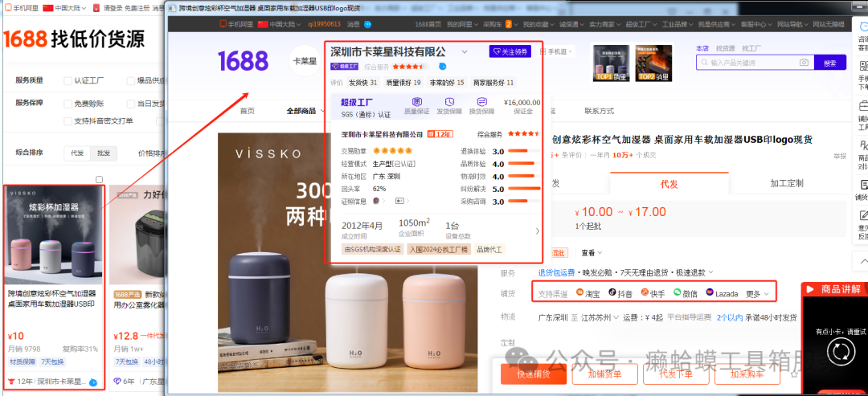868x396 pixels.
Task: Click the blue chat bubble beside 消息
Action: click(x=367, y=24)
